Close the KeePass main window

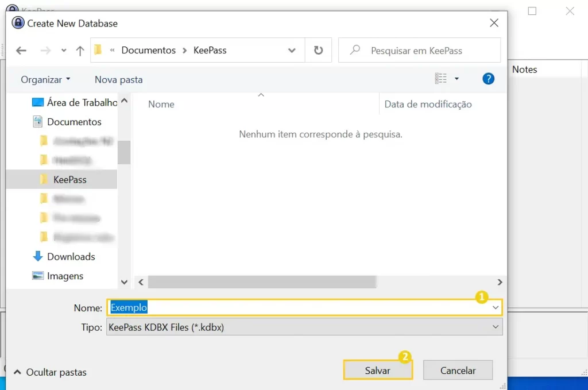(x=570, y=11)
